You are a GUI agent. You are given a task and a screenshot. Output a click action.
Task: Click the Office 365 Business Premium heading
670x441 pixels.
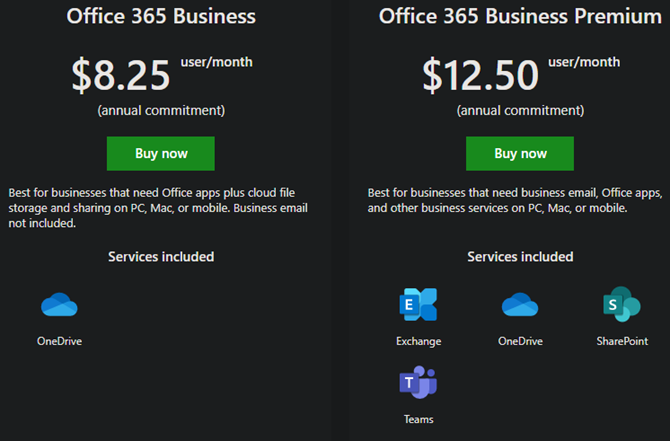tap(520, 16)
